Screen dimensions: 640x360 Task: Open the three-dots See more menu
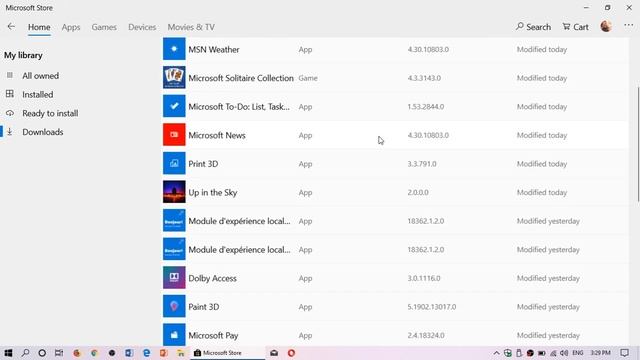(x=629, y=26)
